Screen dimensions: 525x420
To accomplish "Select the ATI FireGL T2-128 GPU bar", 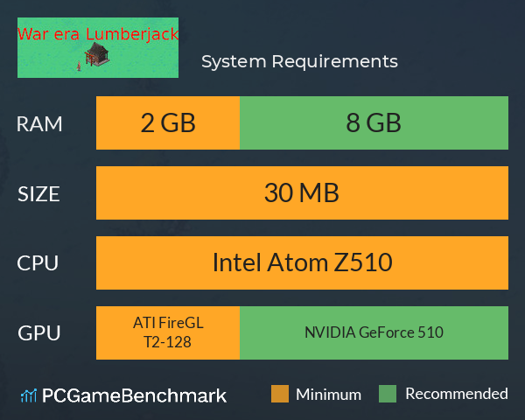I will [x=168, y=332].
